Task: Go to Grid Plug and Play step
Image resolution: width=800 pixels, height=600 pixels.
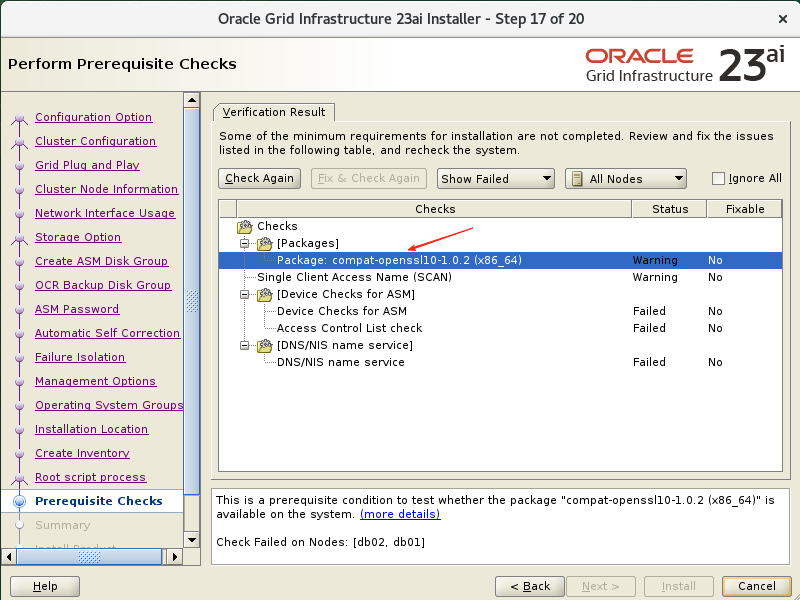Action: (87, 165)
